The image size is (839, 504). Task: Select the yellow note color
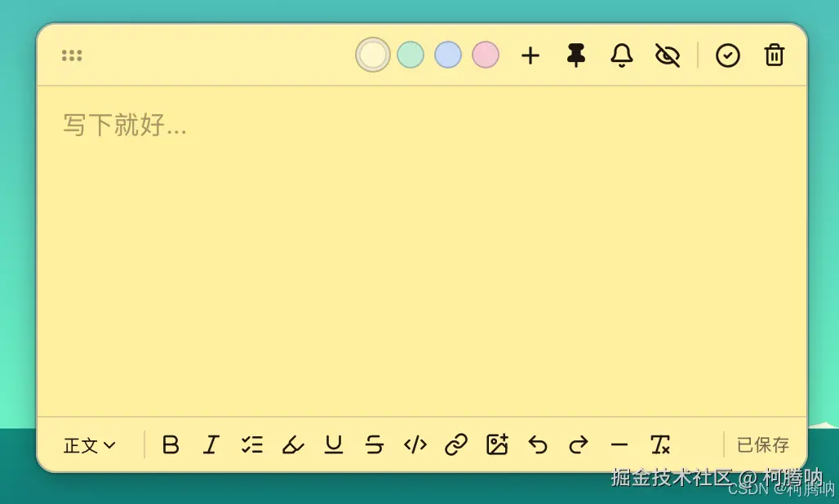point(373,55)
